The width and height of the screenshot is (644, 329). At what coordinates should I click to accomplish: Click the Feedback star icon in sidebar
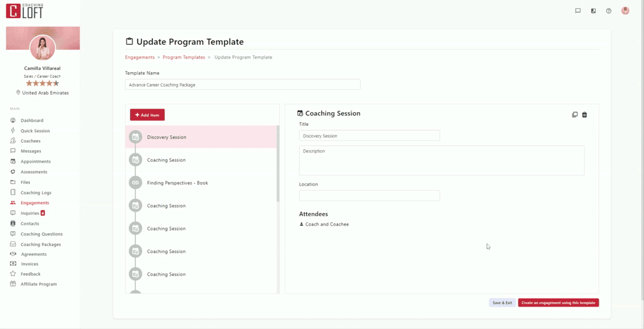click(12, 274)
